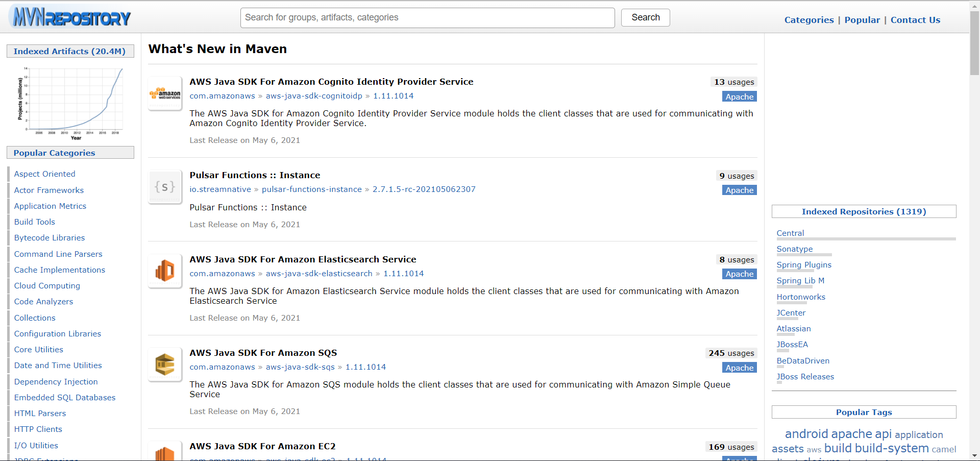The image size is (980, 461).
Task: Open Pulsar Functions :: Instance title
Action: click(255, 175)
